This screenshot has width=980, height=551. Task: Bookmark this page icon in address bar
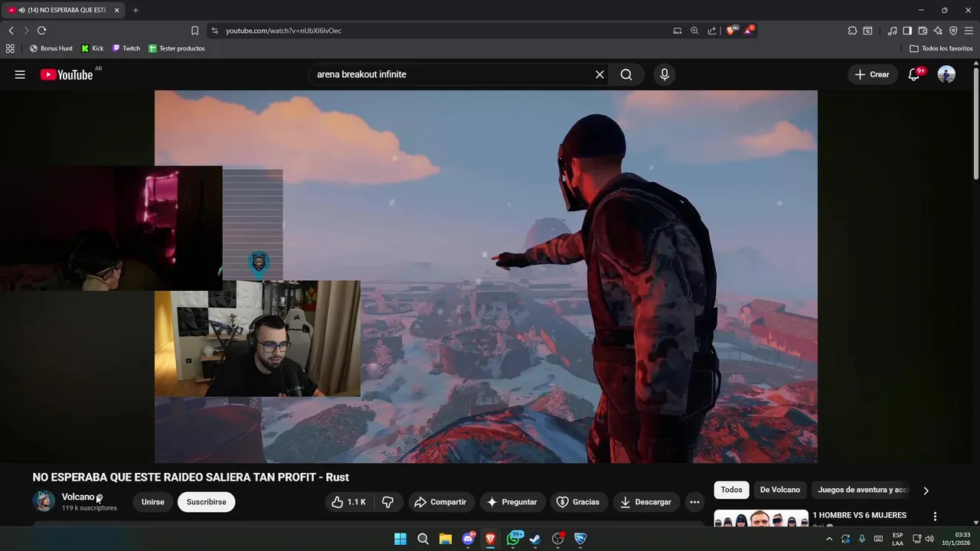tap(194, 31)
